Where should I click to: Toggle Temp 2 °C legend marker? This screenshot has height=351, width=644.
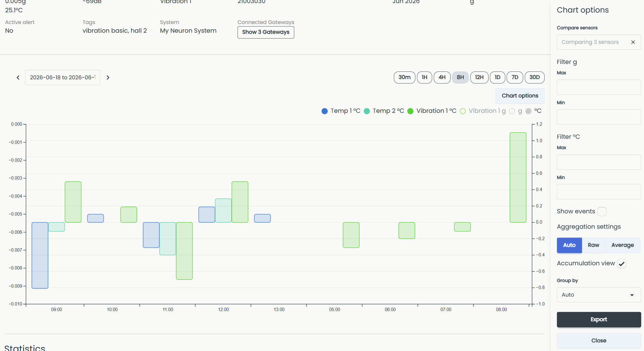(367, 111)
